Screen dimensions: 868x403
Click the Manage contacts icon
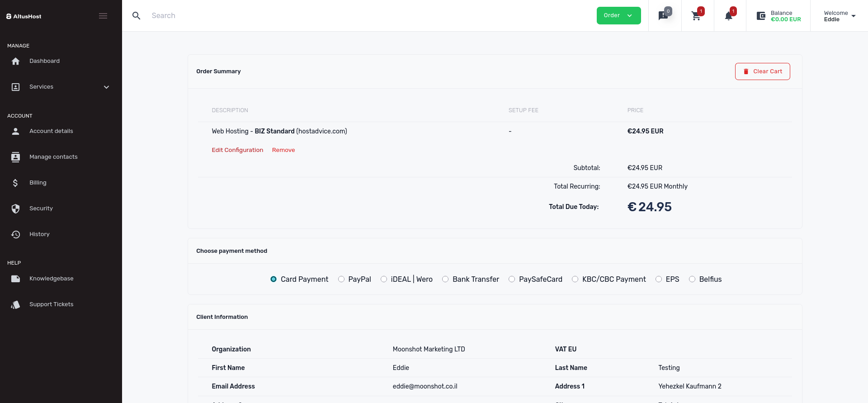point(16,157)
